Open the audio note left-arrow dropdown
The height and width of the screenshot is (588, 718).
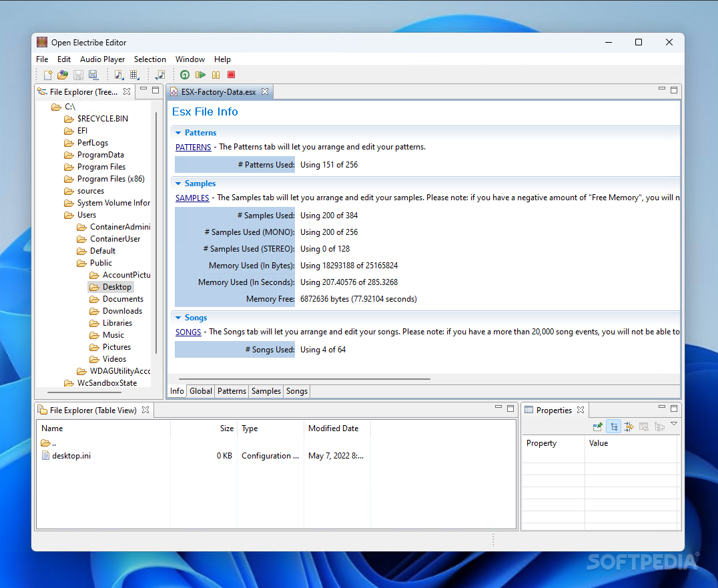tap(160, 75)
